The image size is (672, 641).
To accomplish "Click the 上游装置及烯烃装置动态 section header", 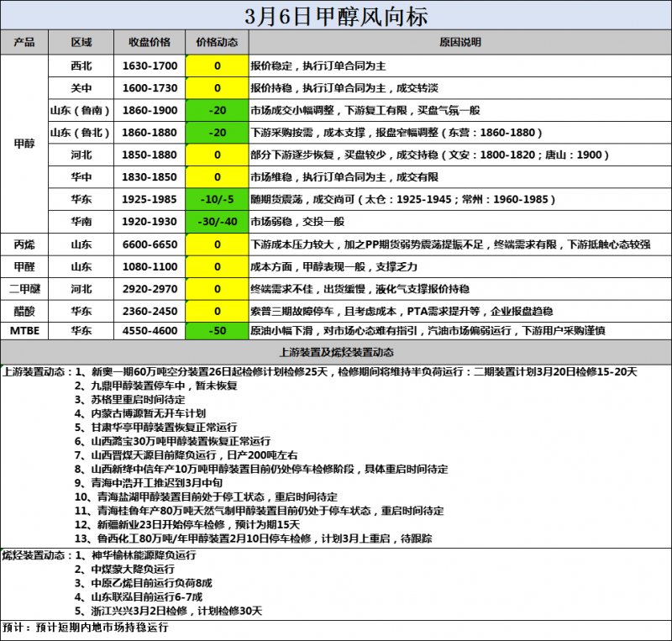I will coord(336,353).
